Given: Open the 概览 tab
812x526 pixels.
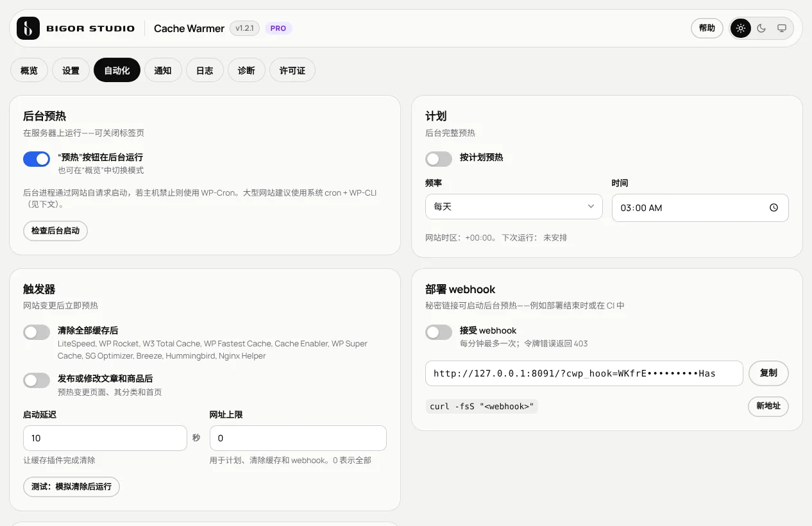Looking at the screenshot, I should point(29,71).
